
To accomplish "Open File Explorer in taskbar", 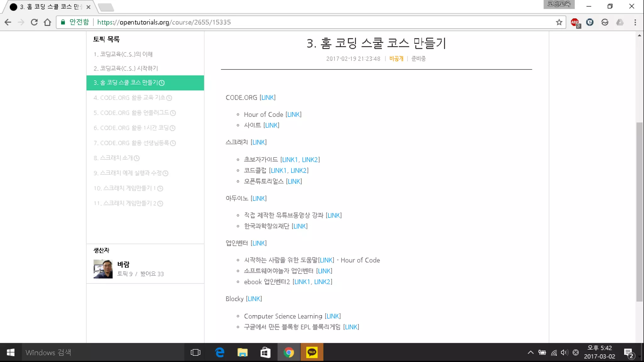I will click(242, 352).
